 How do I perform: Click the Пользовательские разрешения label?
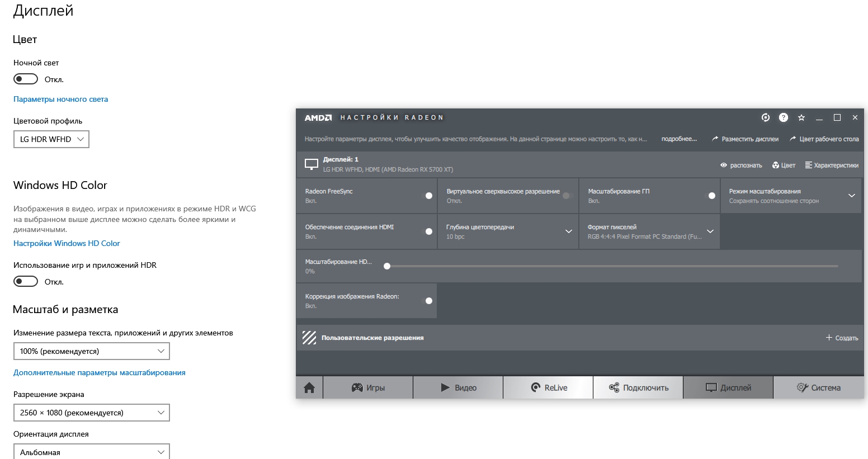click(372, 338)
